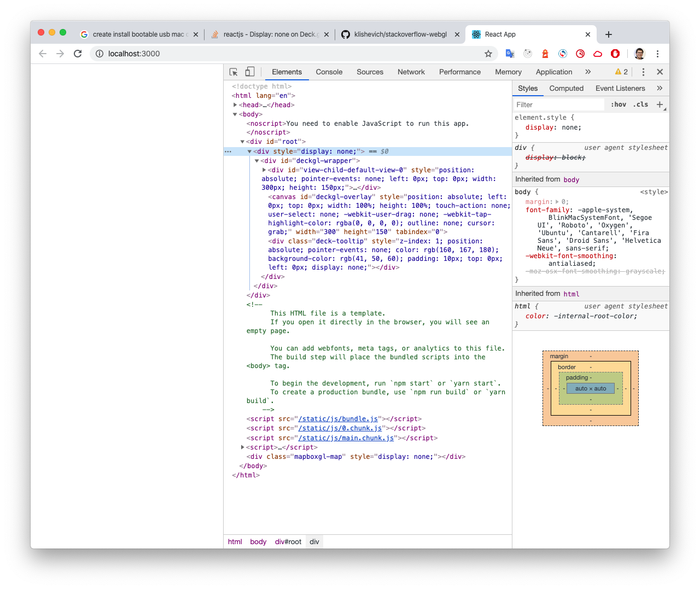Expand the head element node
Viewport: 700px width, 589px height.
[235, 105]
